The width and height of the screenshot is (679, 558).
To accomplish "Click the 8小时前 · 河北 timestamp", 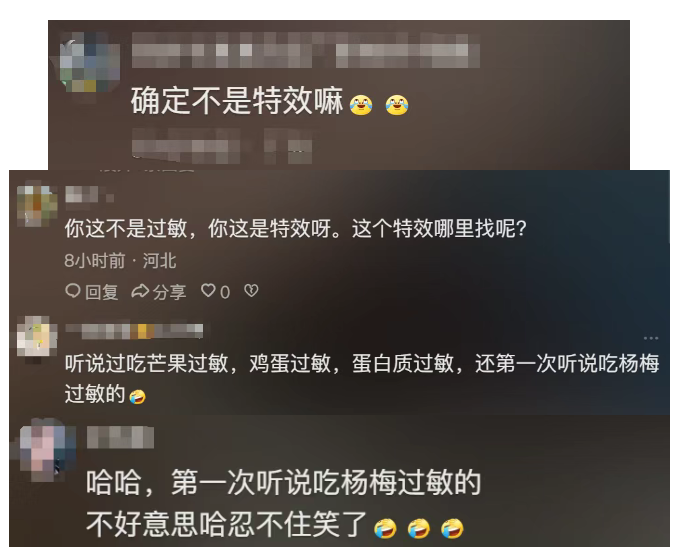I will [x=120, y=261].
